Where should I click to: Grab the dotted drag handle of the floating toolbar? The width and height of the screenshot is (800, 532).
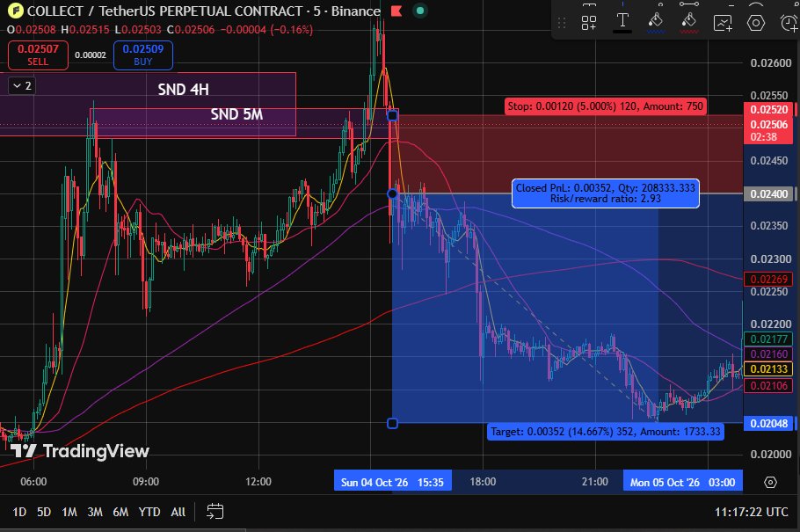[x=562, y=23]
